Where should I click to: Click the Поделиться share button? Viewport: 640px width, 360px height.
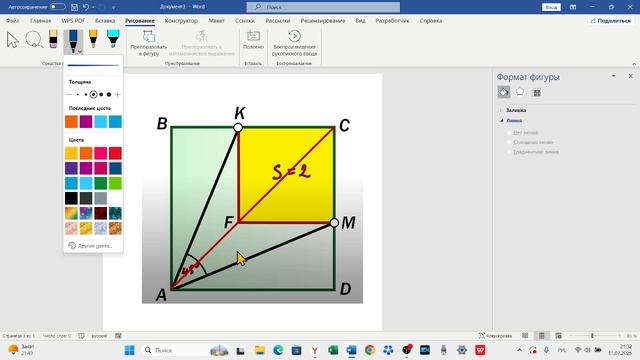point(611,20)
